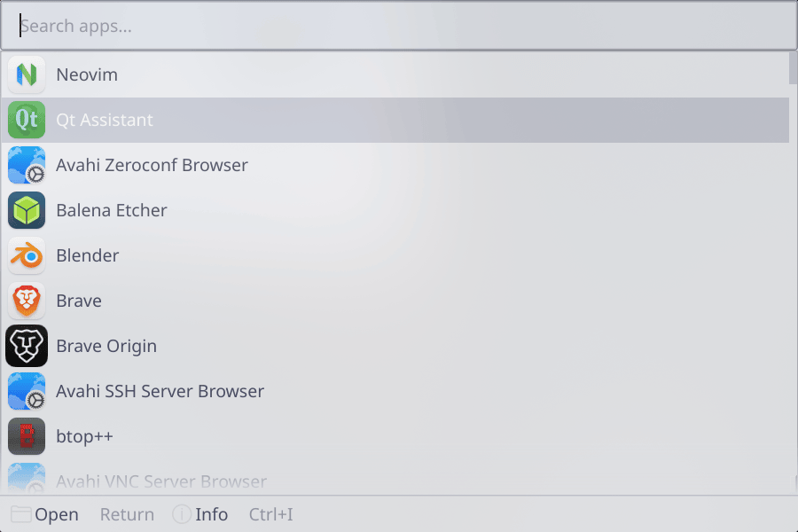Screen dimensions: 798x532
Task: Select Balena Etcher text label
Action: point(112,210)
